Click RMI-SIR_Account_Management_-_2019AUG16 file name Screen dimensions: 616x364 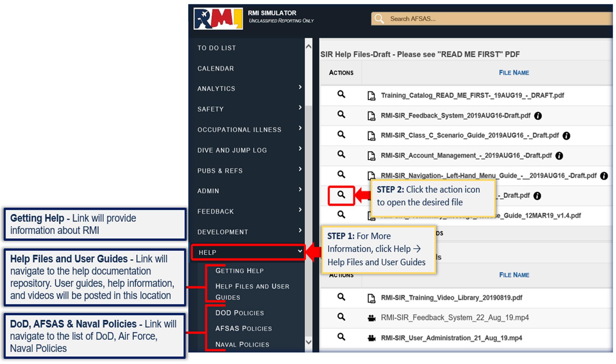(x=466, y=156)
